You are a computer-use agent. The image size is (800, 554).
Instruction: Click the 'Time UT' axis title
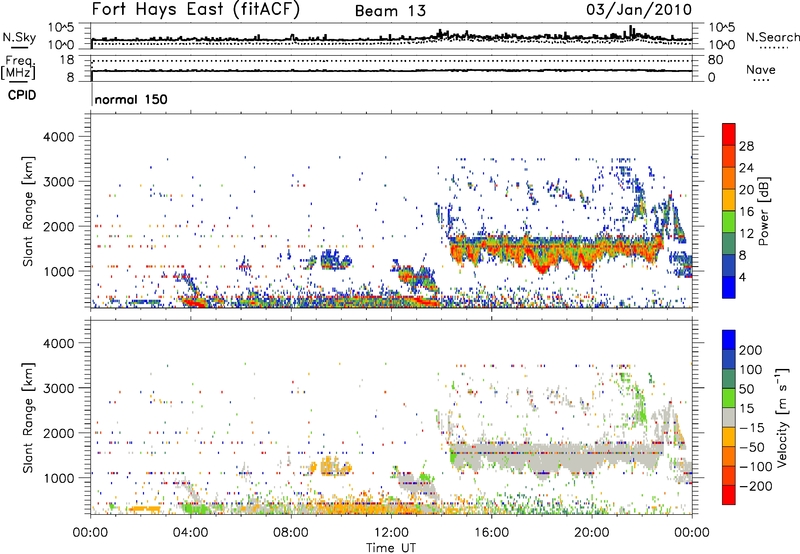point(391,548)
